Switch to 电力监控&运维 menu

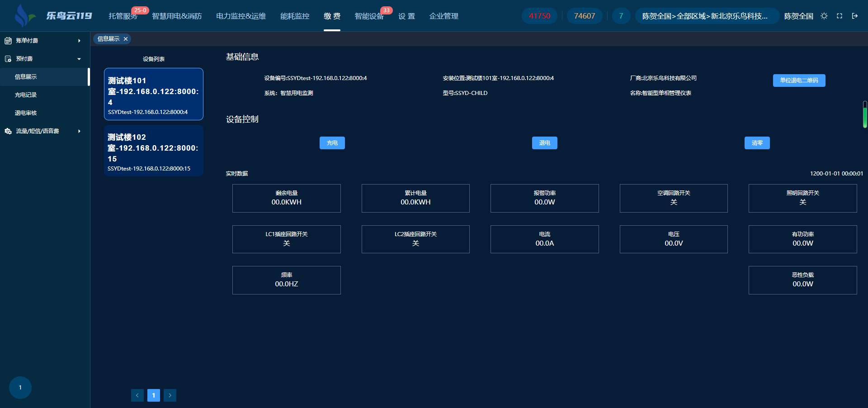241,16
